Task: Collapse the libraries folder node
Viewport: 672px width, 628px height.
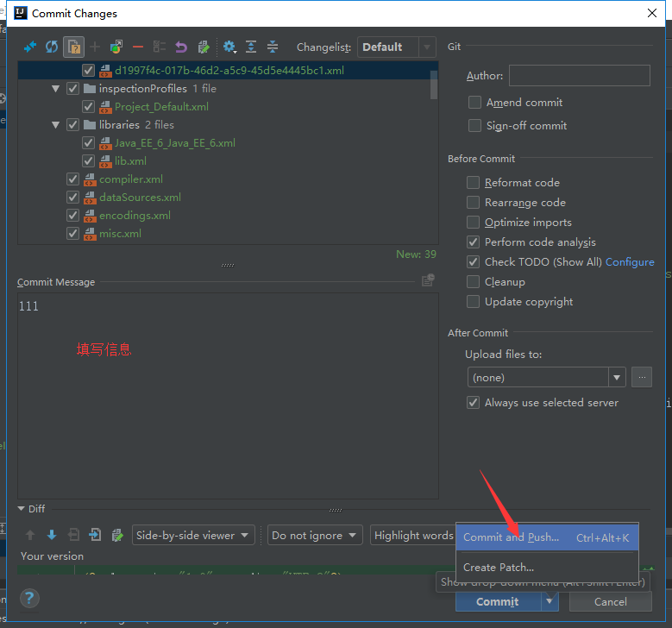Action: click(x=55, y=125)
